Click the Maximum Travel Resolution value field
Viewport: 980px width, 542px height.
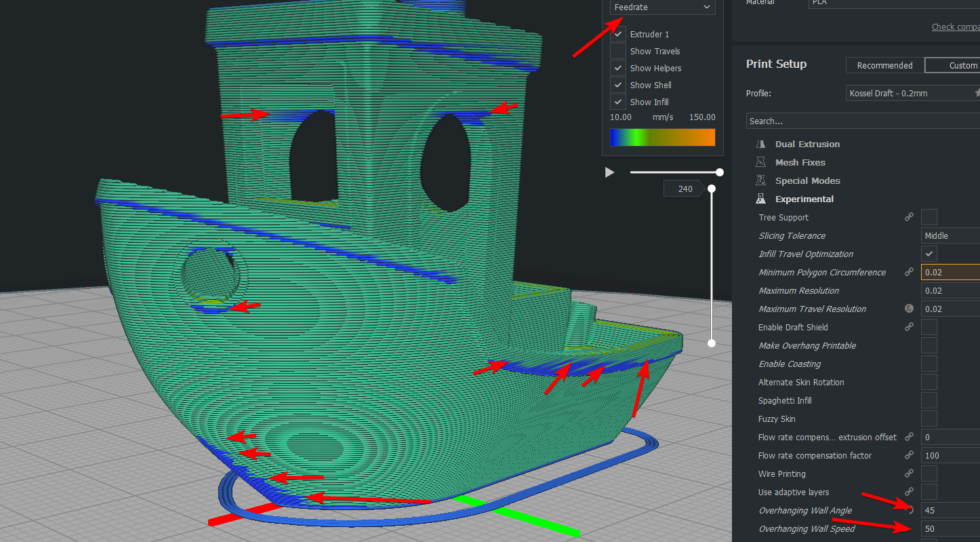point(951,309)
